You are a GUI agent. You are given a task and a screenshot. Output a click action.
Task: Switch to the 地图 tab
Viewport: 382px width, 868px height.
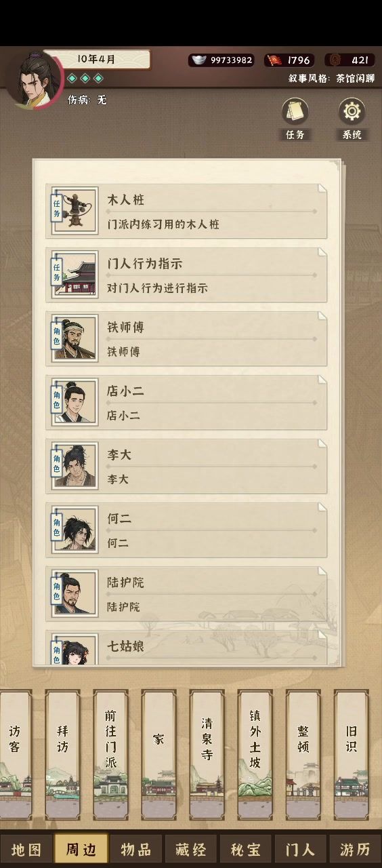click(26, 850)
